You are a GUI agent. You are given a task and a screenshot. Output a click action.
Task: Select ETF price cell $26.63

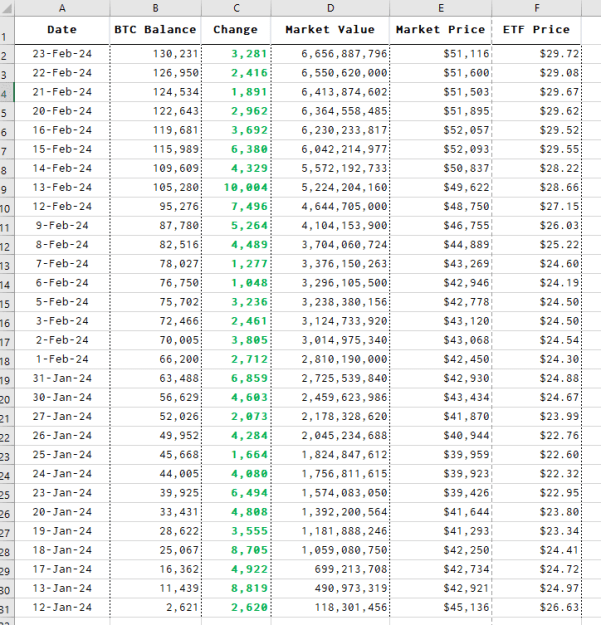(x=537, y=607)
